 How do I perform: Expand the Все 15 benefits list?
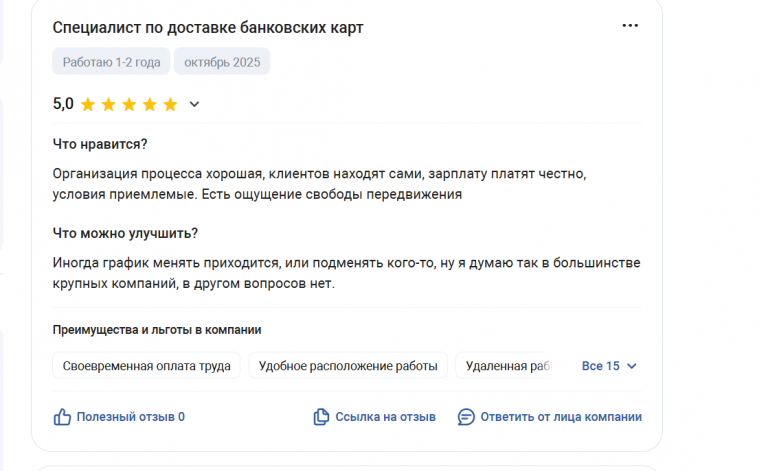609,366
